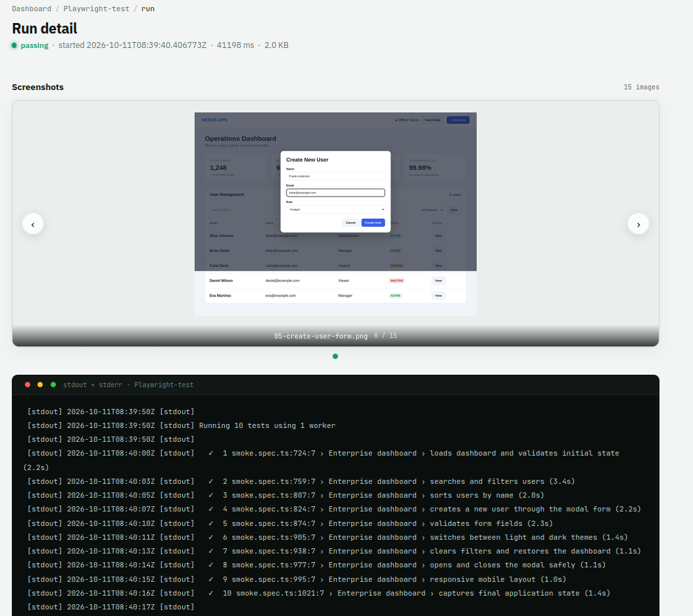Click the started timestamp 2026-10-11T08:39:40.406773Z
Screen dimensions: 693x616
[x=146, y=45]
